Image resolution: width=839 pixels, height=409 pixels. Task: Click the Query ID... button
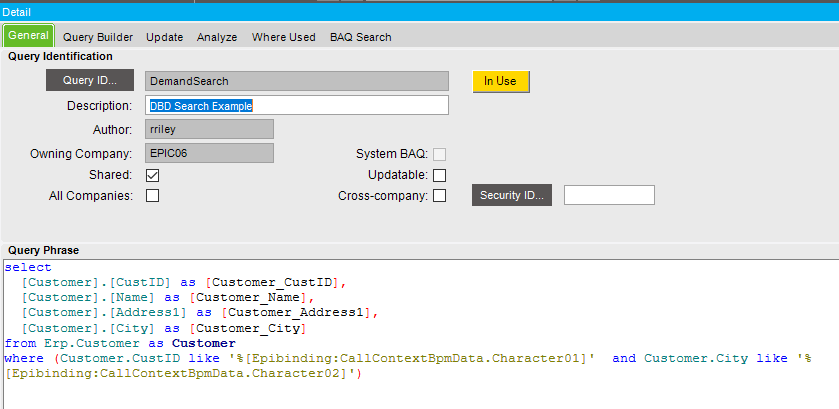click(89, 81)
